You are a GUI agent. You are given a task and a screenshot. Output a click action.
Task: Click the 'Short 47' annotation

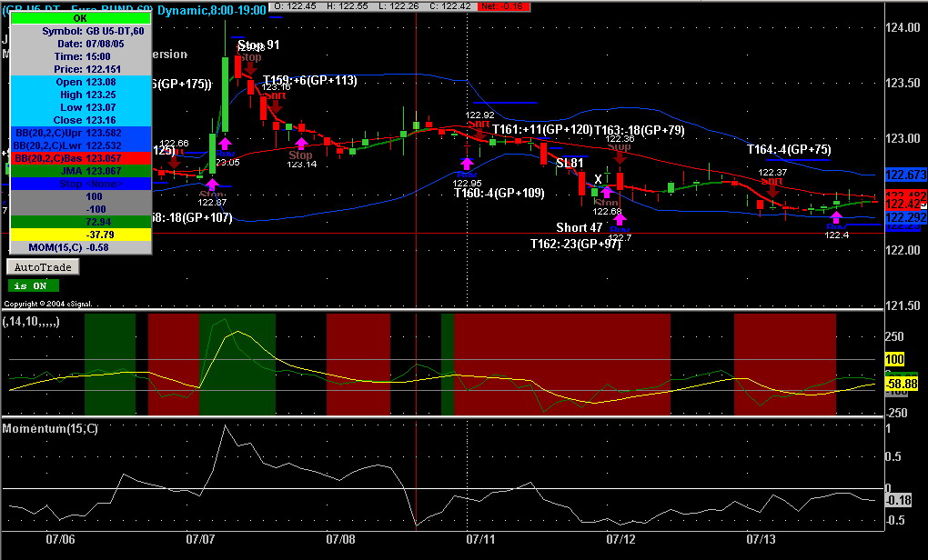[x=580, y=227]
